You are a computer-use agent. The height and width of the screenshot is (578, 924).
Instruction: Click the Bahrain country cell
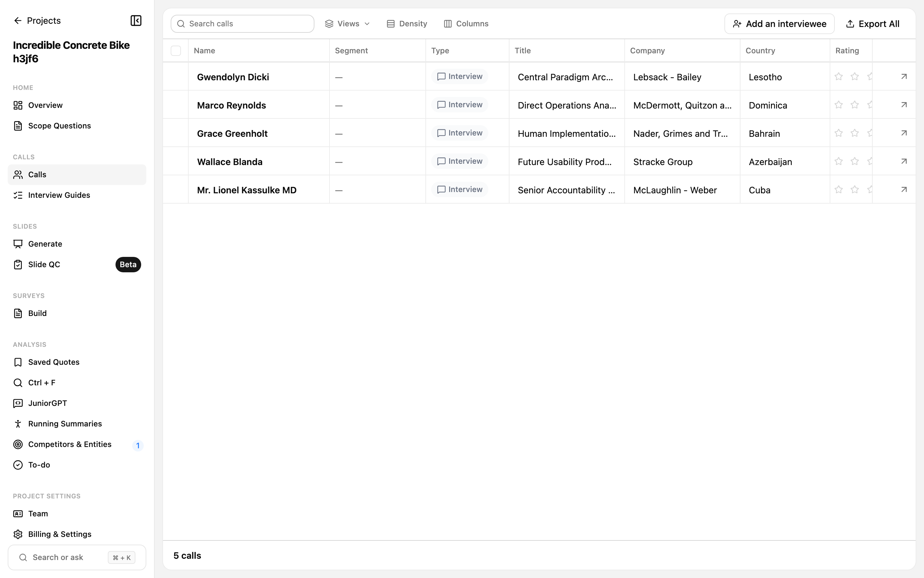[785, 133]
